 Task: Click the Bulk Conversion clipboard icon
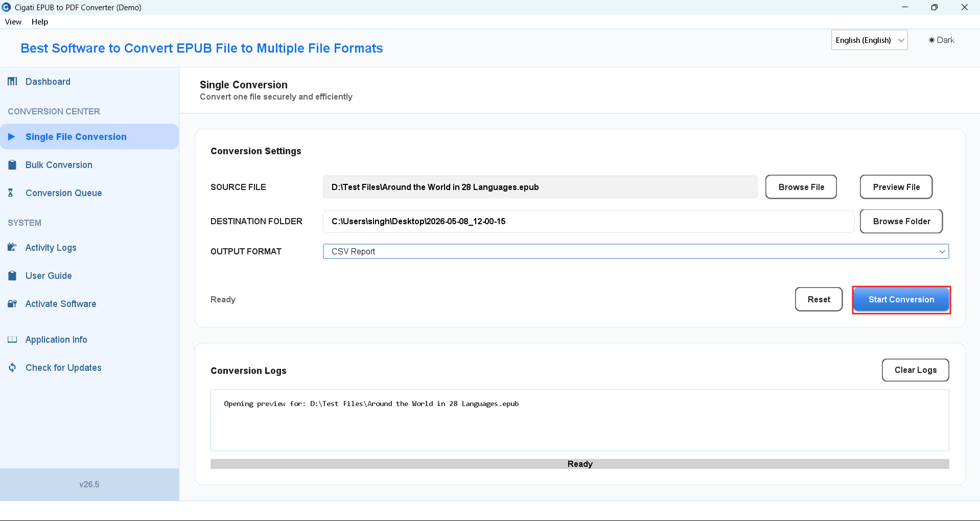(x=12, y=165)
